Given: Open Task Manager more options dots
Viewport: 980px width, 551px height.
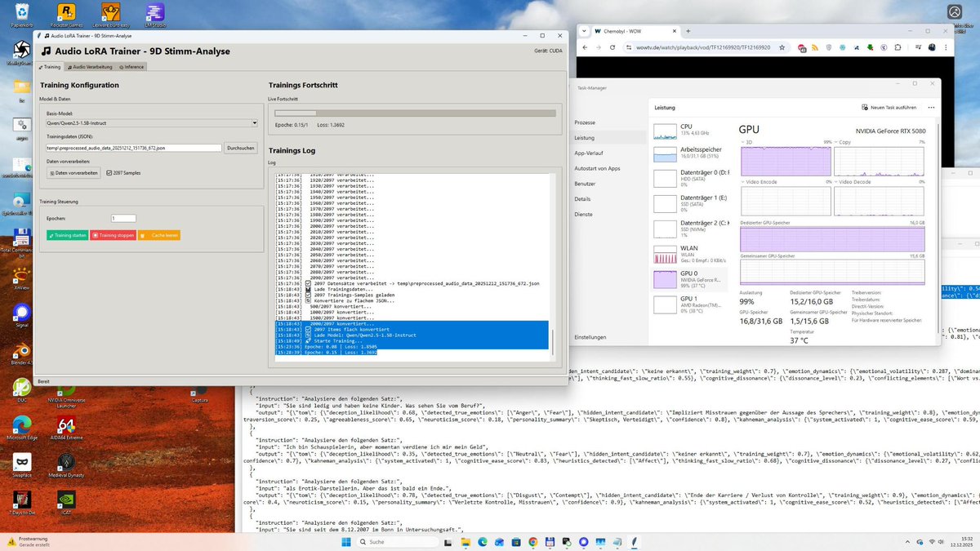Looking at the screenshot, I should pos(933,107).
